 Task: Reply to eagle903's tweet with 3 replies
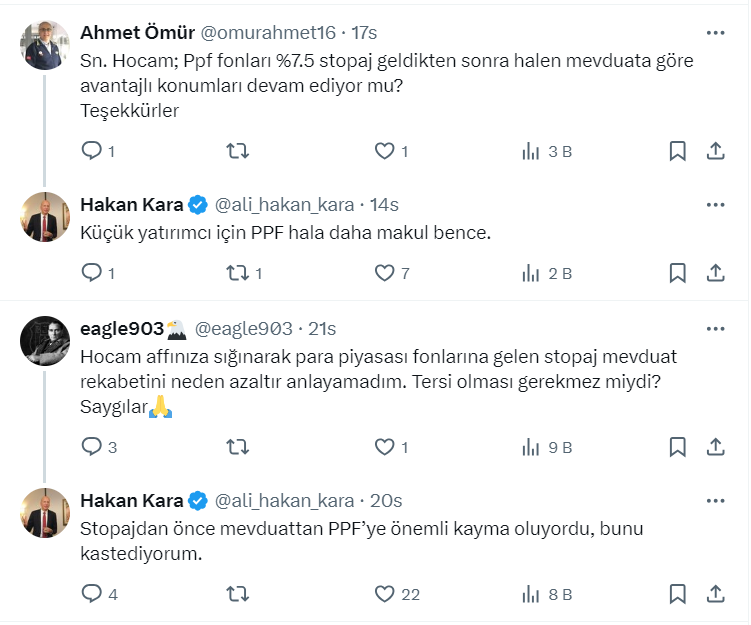point(91,447)
